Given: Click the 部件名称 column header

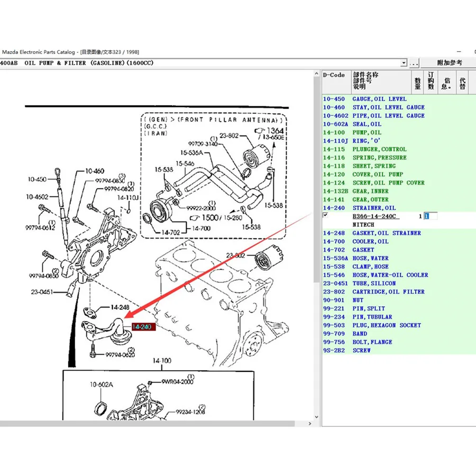Looking at the screenshot, I should click(381, 82).
